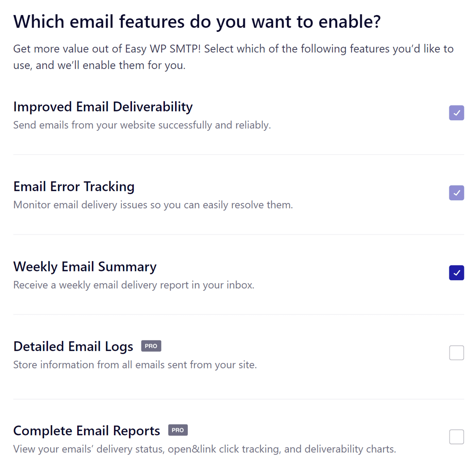Select the Email Error Tracking heading
Screen dimensions: 476x469
[x=74, y=187]
